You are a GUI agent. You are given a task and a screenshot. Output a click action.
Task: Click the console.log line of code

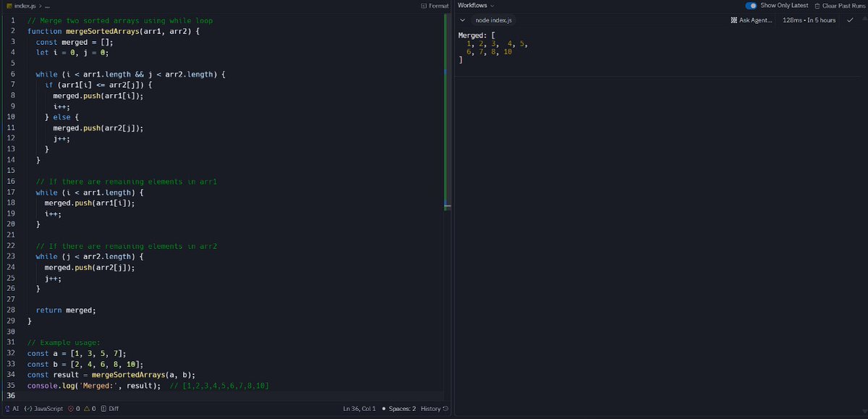point(148,386)
